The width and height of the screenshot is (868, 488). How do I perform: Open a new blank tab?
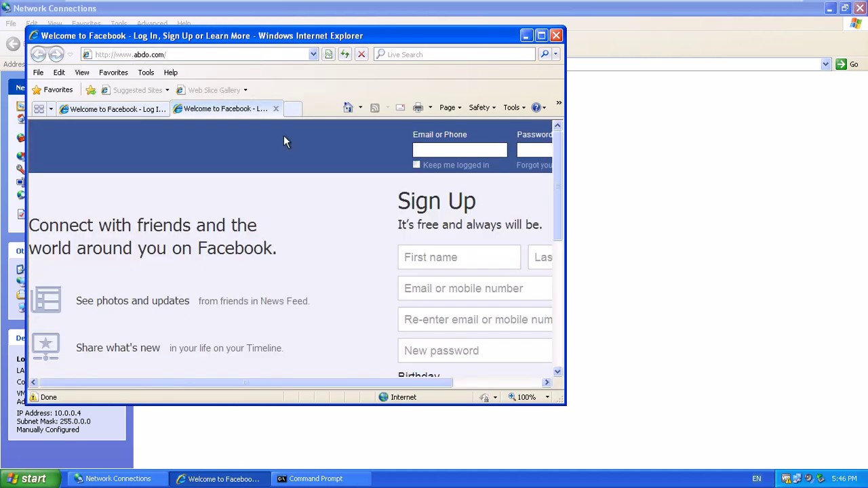coord(292,108)
